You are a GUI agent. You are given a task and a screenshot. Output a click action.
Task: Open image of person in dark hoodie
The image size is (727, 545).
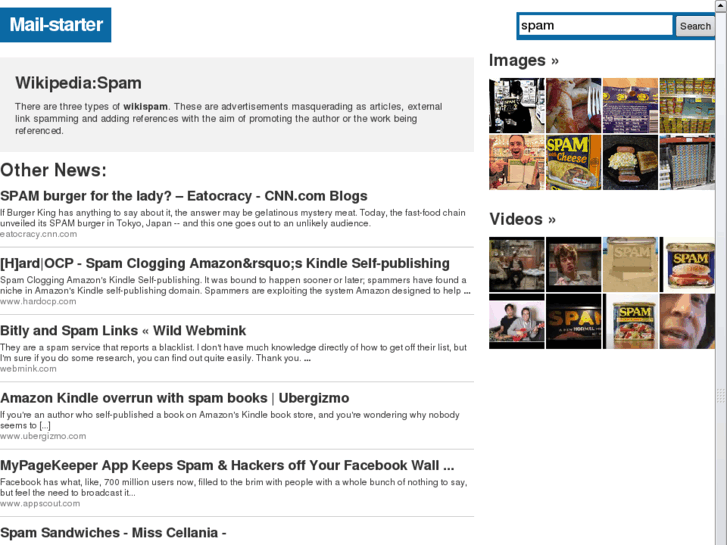pyautogui.click(x=517, y=106)
